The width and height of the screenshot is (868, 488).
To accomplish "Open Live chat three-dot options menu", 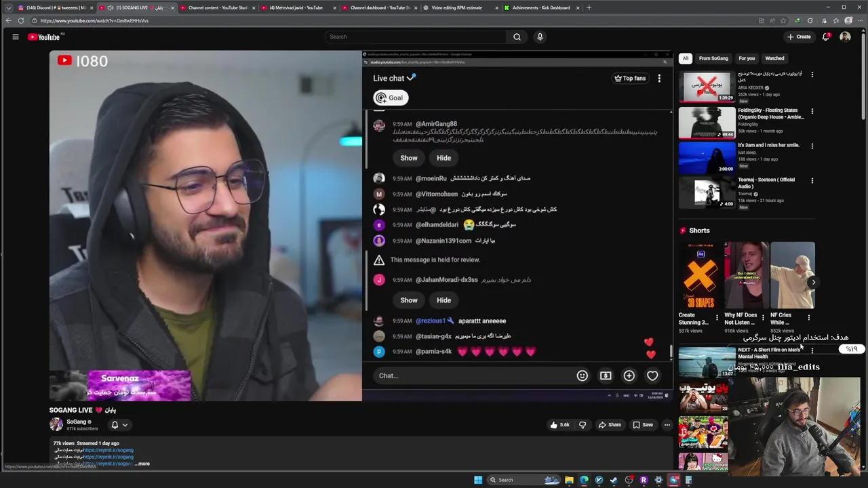I will (x=659, y=79).
